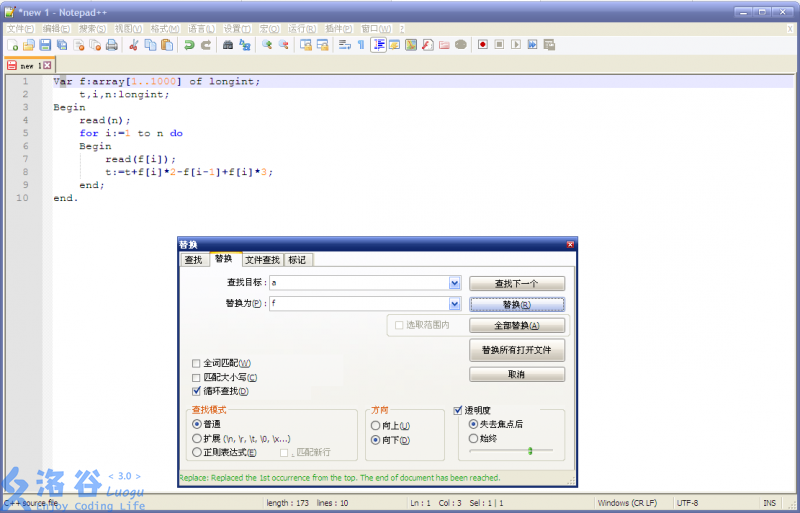This screenshot has width=800, height=513.
Task: Open the 文件(F) menu
Action: pos(20,29)
